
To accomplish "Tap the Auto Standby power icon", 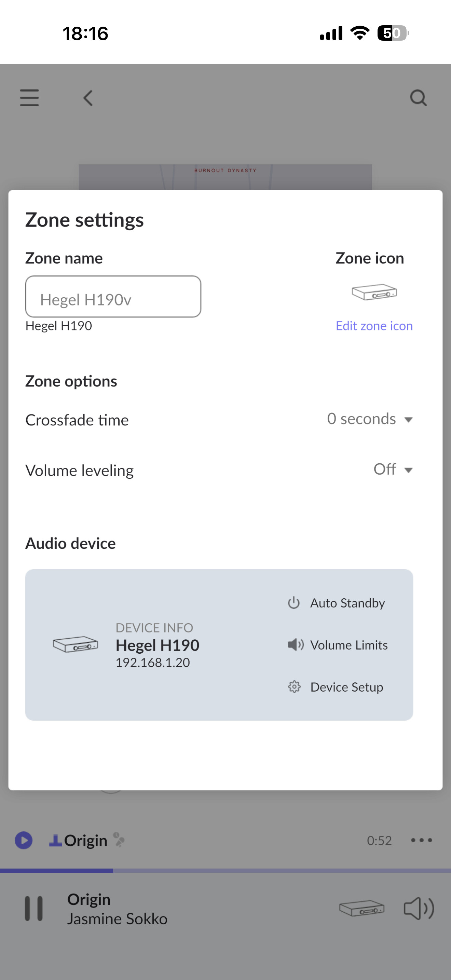I will 293,603.
